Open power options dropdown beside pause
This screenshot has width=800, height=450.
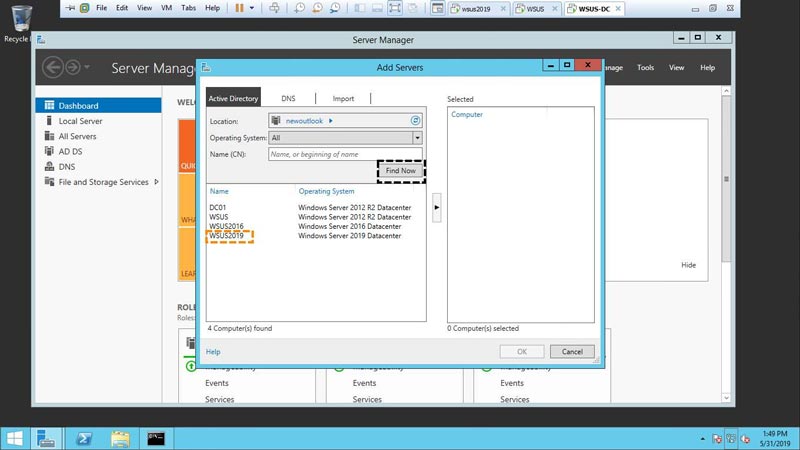[252, 8]
